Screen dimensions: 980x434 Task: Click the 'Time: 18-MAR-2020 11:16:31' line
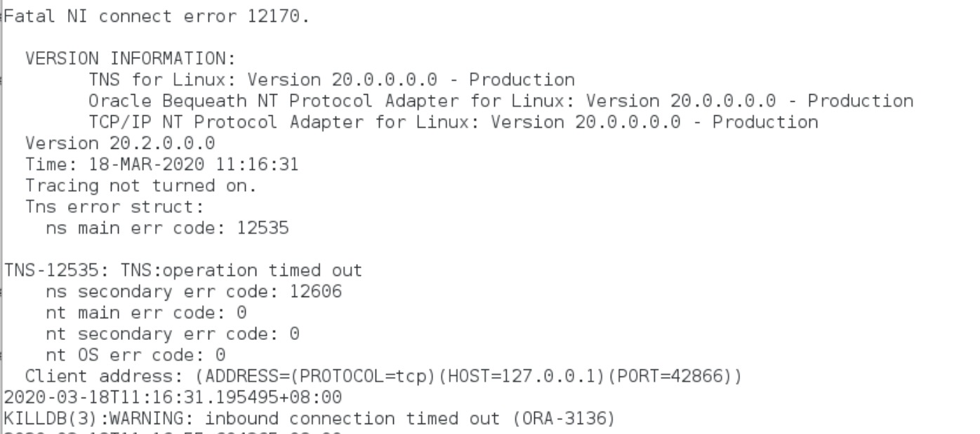click(162, 164)
